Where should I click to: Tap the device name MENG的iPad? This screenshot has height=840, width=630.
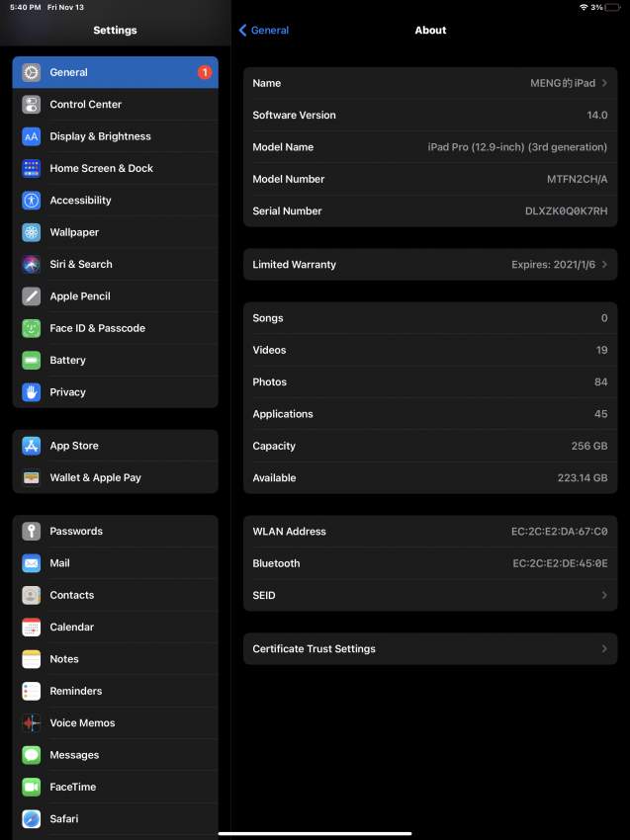click(563, 83)
